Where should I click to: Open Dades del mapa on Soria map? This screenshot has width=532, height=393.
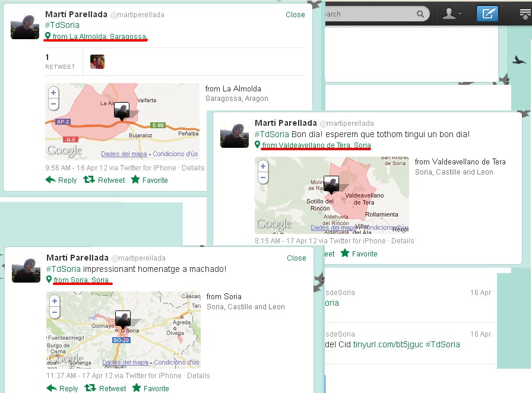pyautogui.click(x=125, y=362)
